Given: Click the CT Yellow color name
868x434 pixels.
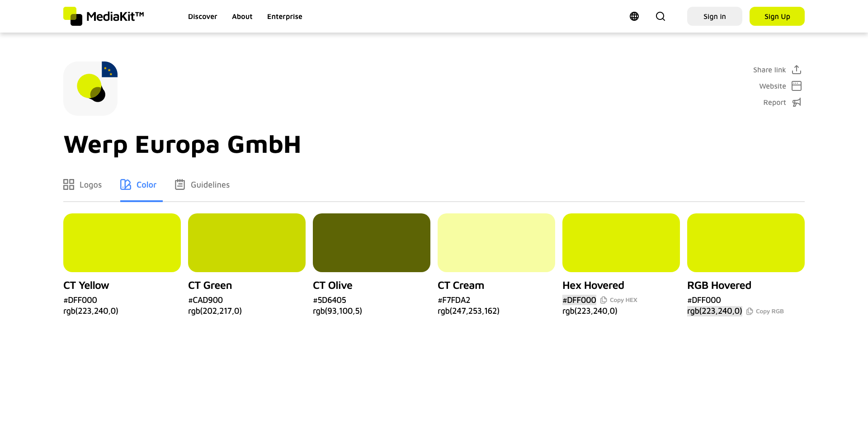Looking at the screenshot, I should click(x=86, y=285).
